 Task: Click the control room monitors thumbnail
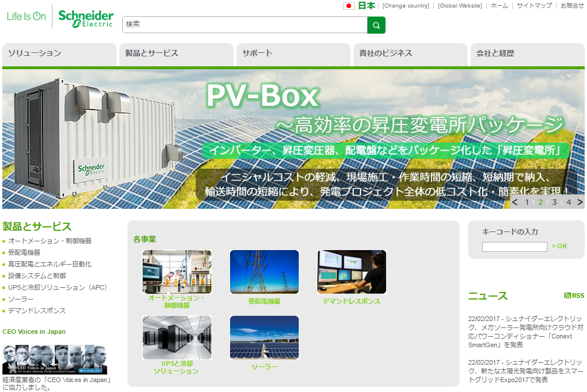(352, 272)
